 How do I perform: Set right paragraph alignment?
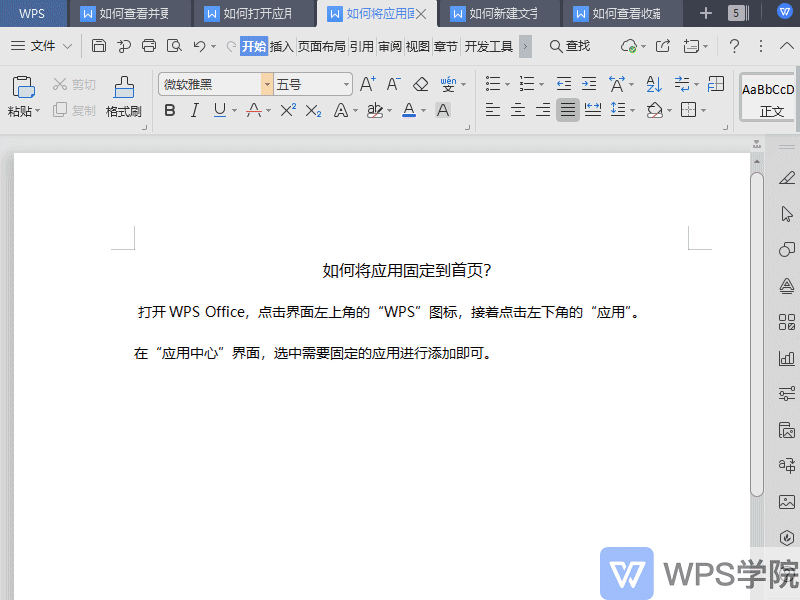click(x=543, y=110)
